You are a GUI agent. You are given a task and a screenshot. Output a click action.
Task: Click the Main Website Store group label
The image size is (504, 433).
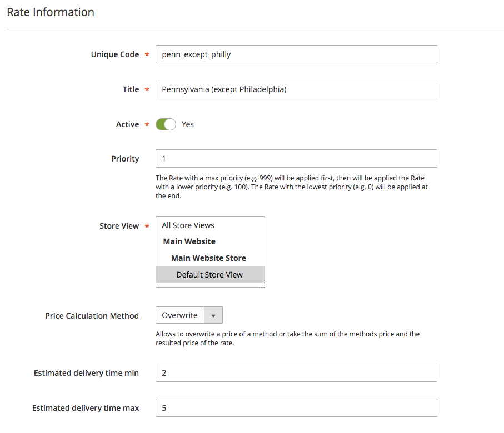click(208, 258)
